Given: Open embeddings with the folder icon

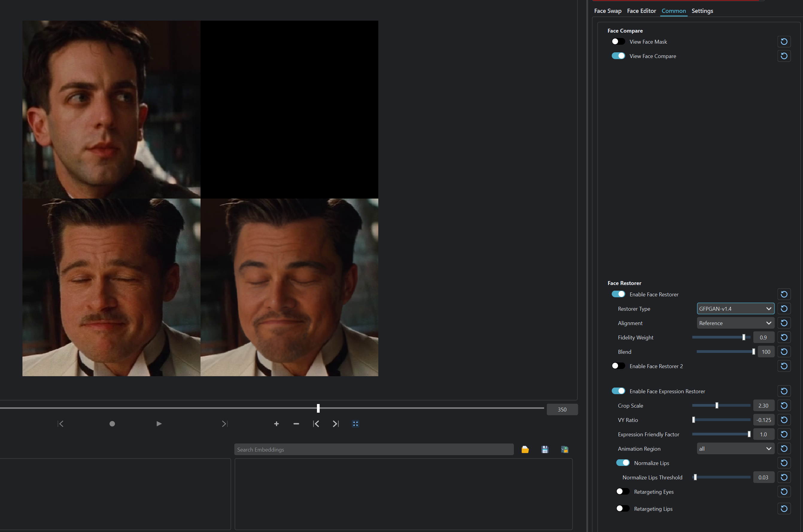Looking at the screenshot, I should [x=525, y=449].
